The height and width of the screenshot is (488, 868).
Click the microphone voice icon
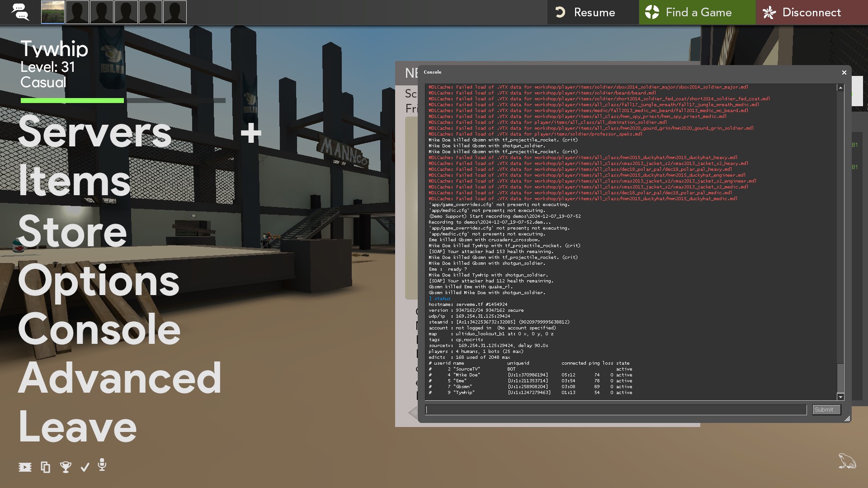click(x=102, y=465)
